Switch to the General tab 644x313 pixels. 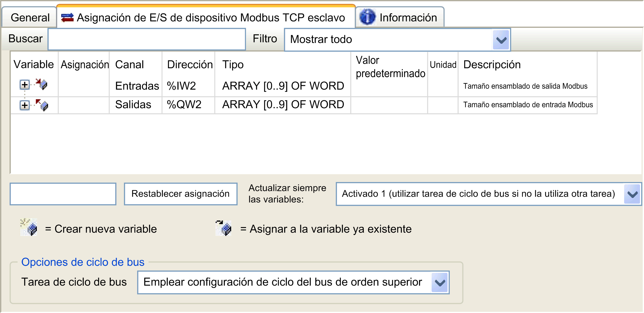click(x=30, y=18)
